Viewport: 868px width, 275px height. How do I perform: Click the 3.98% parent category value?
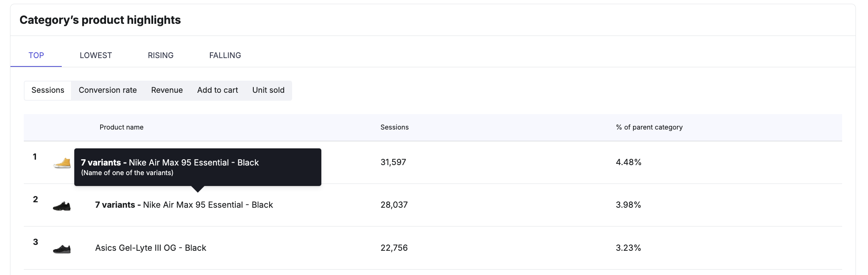628,205
